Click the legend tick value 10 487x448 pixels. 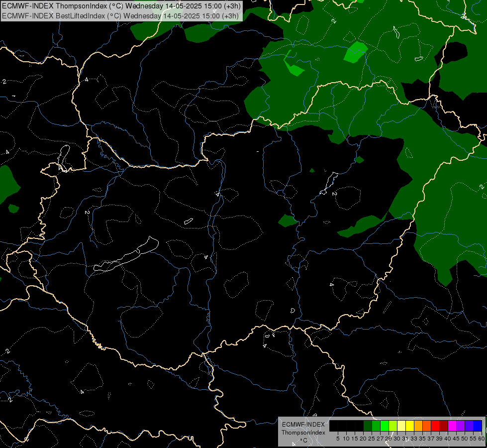346,439
